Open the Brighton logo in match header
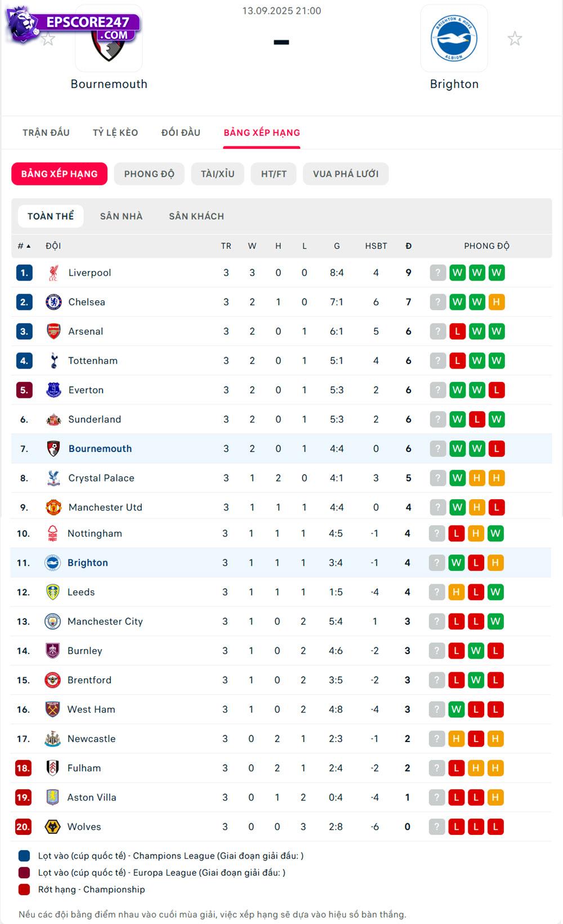 click(x=454, y=38)
